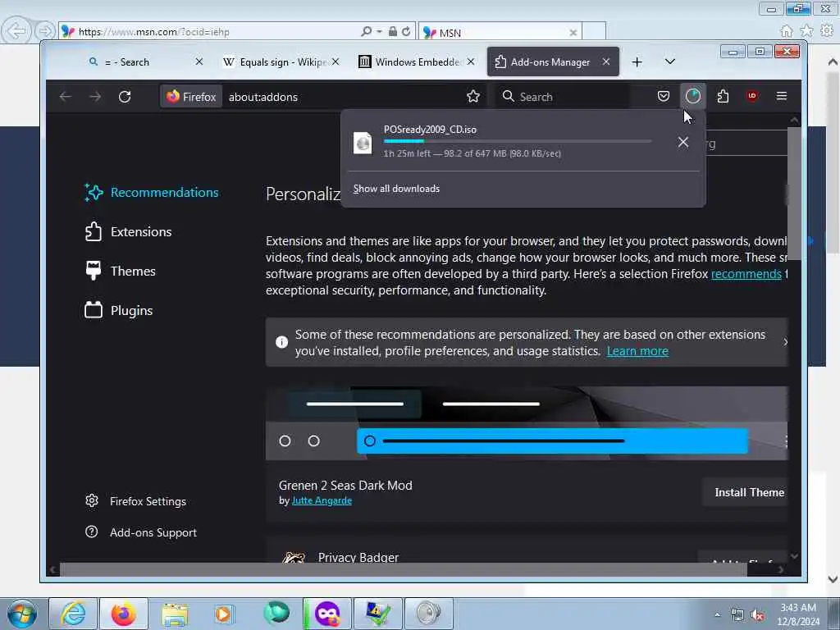
Task: Click the Firefox reload page icon
Action: pyautogui.click(x=125, y=97)
